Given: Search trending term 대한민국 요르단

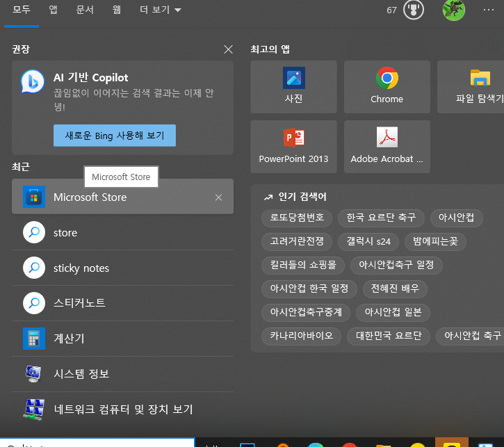Looking at the screenshot, I should click(389, 336).
